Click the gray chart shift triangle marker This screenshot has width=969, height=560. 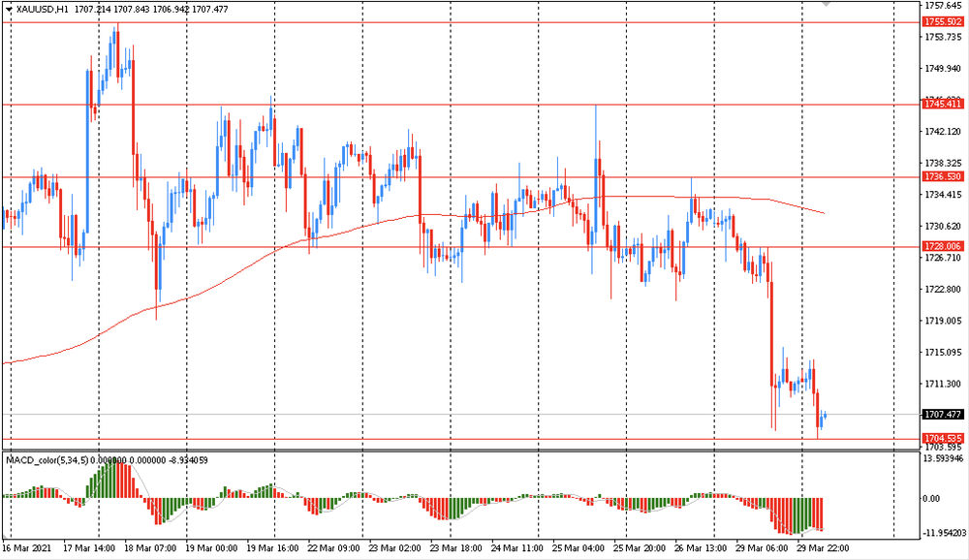826,5
